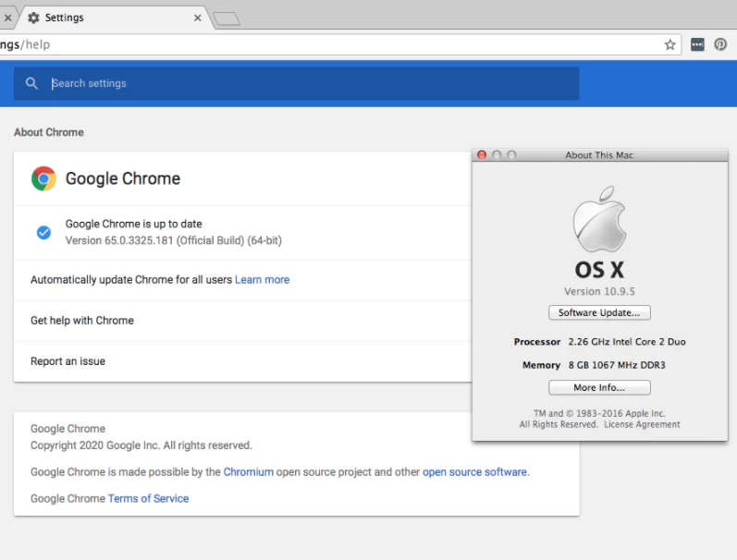Click the magnifier icon in settings search

31,83
